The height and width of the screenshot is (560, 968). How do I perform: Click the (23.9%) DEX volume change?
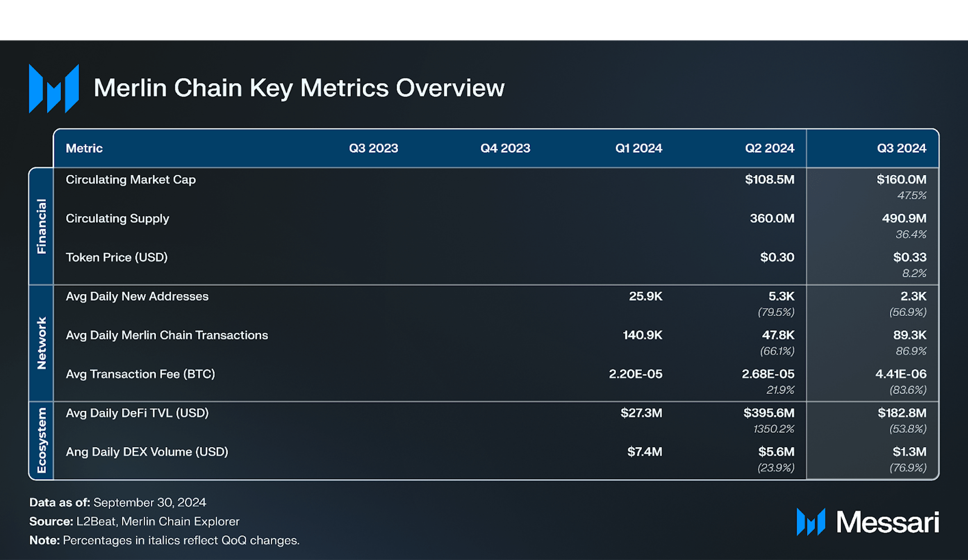point(776,467)
